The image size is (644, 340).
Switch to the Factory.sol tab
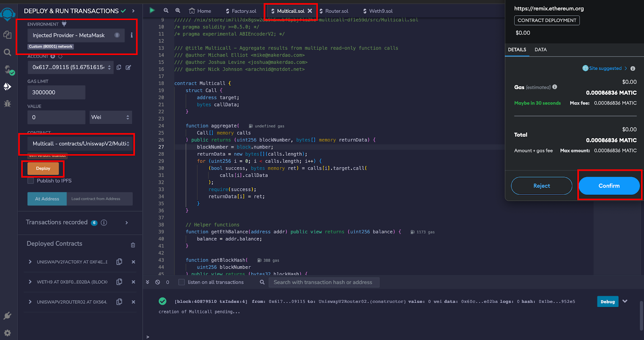click(x=241, y=11)
